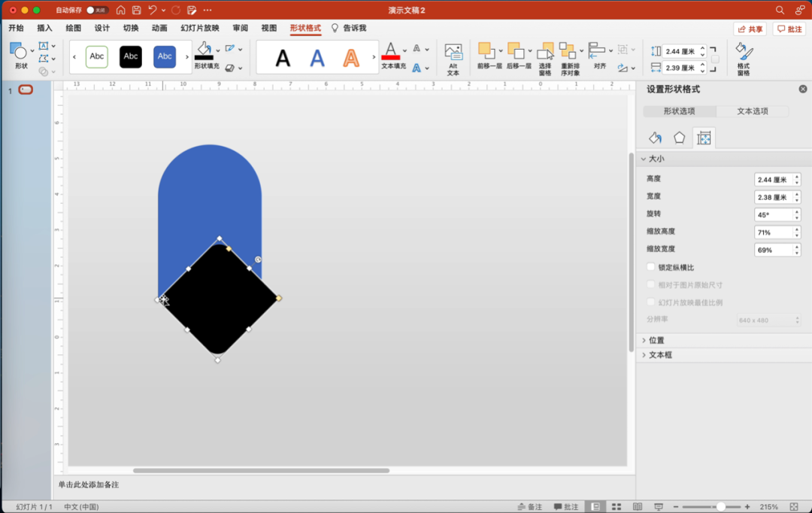
Task: Click the text box insert icon
Action: point(44,46)
